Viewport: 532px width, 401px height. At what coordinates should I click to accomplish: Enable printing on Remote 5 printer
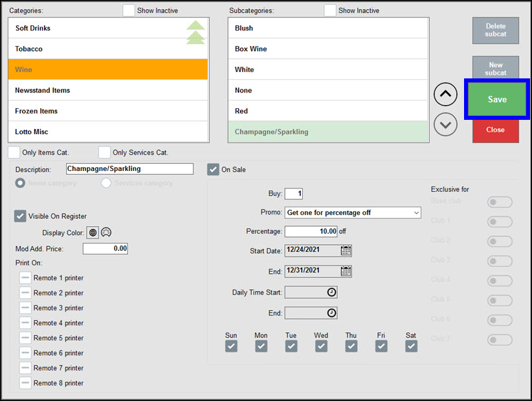point(25,338)
